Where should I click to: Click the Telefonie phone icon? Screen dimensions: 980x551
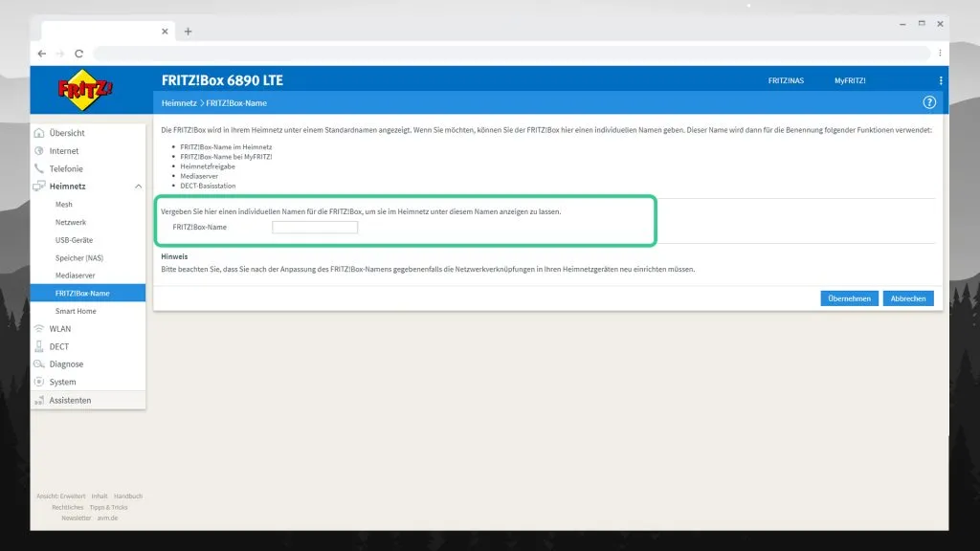(38, 168)
